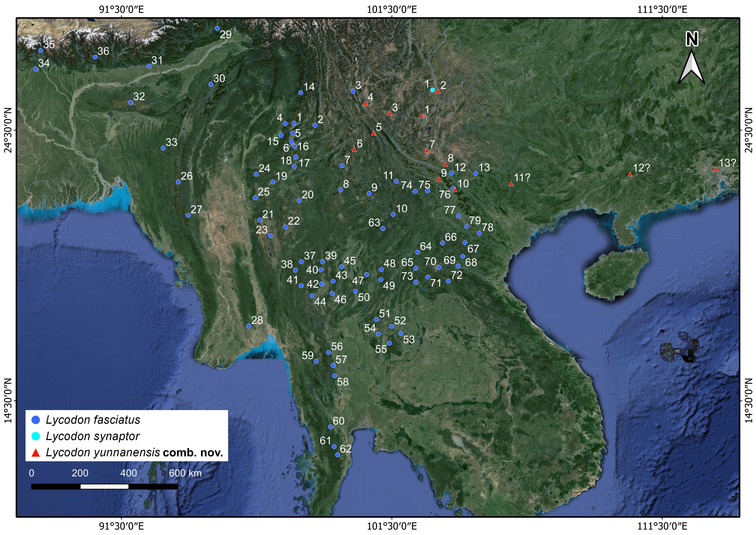Click the 600 km scale label
Screen dimensions: 756x535
click(x=185, y=473)
